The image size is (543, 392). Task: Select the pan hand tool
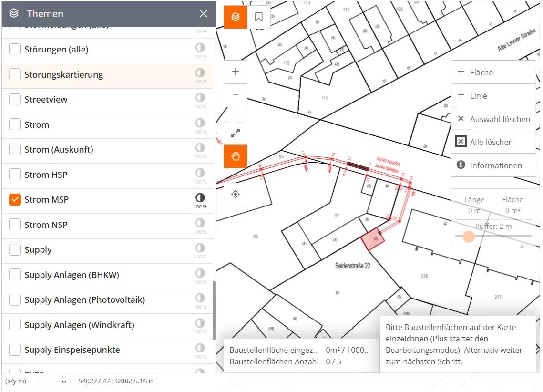(236, 156)
